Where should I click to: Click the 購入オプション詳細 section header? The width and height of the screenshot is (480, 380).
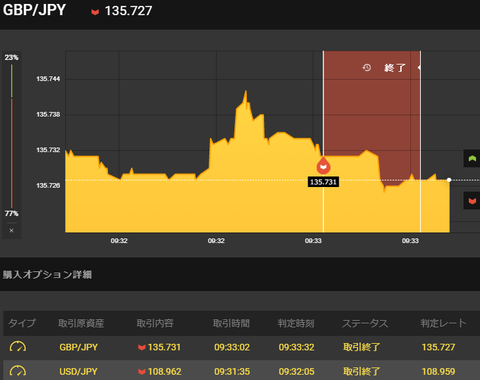click(47, 275)
